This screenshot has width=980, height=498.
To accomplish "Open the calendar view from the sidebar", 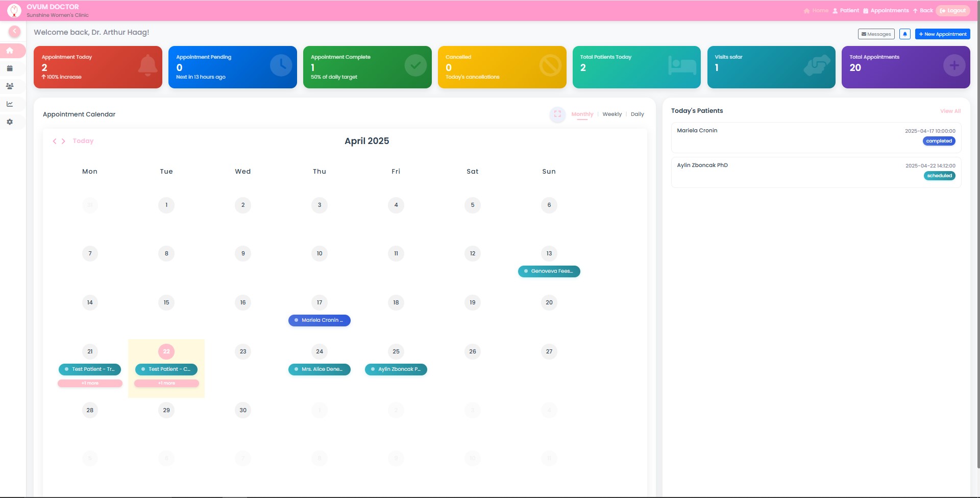I will click(10, 68).
